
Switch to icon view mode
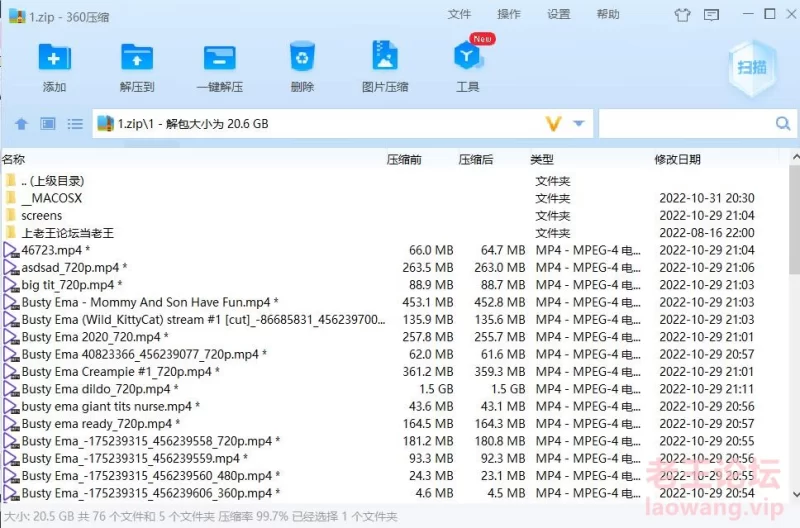click(48, 123)
